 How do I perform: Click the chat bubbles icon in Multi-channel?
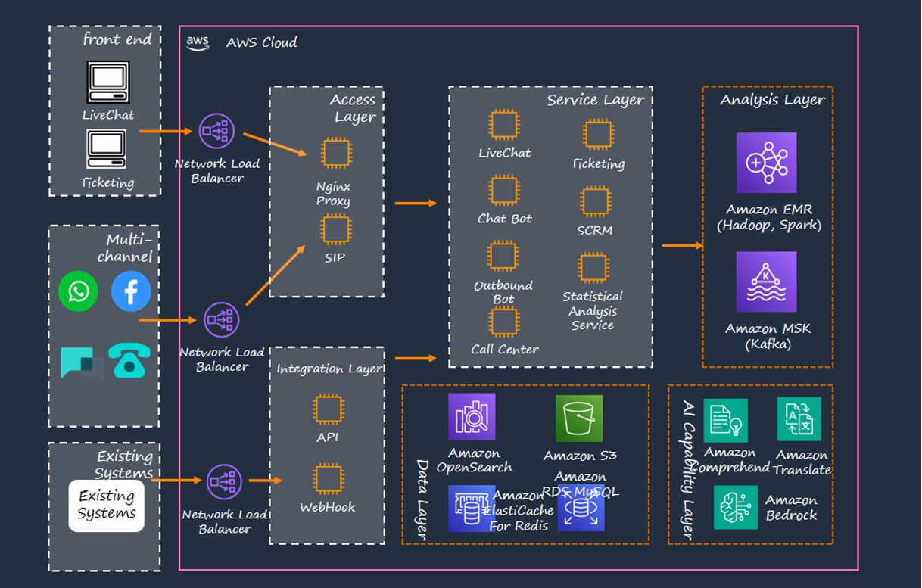pos(82,364)
